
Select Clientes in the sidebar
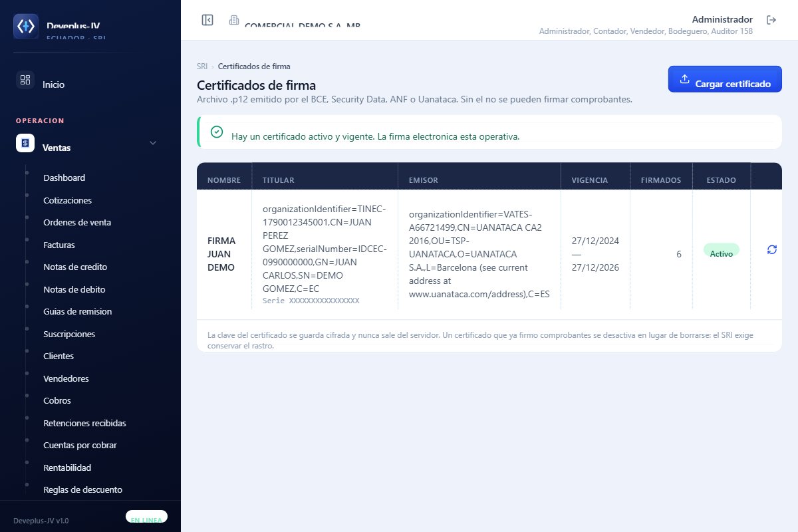point(59,356)
